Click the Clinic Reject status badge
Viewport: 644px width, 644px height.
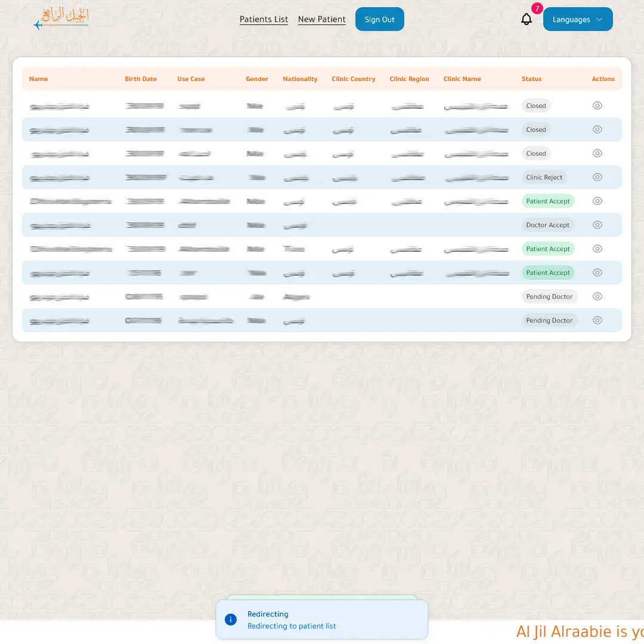pyautogui.click(x=544, y=177)
